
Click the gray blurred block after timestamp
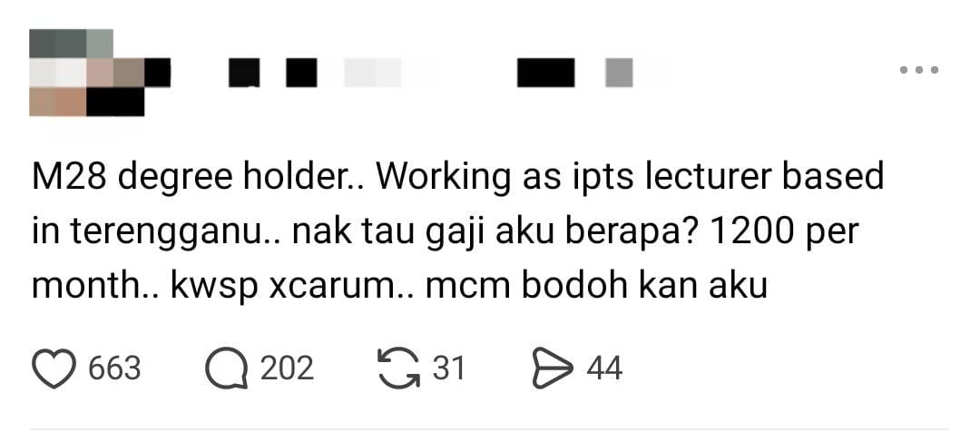click(619, 73)
